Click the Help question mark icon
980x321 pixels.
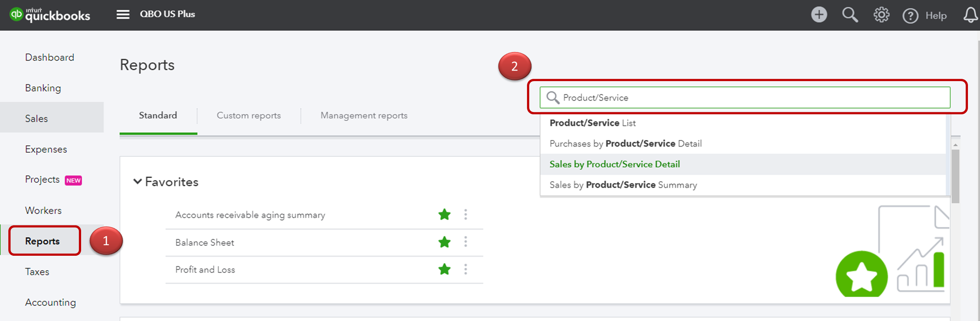click(910, 16)
